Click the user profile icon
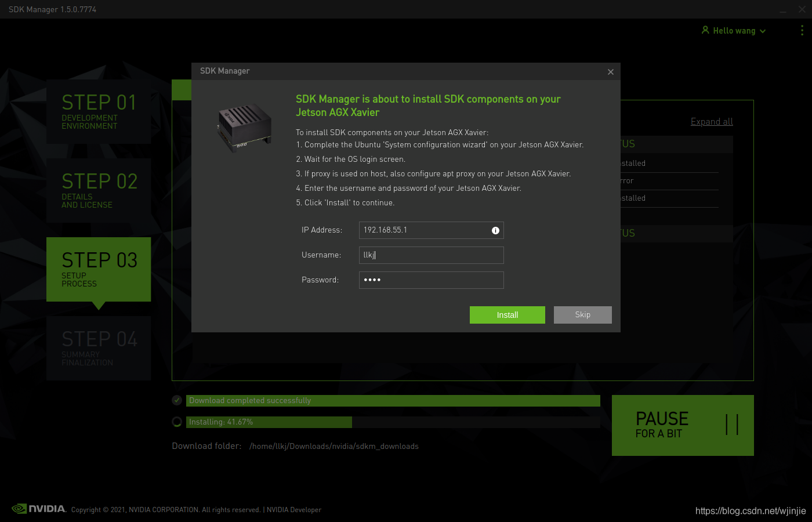Image resolution: width=812 pixels, height=522 pixels. pyautogui.click(x=705, y=30)
